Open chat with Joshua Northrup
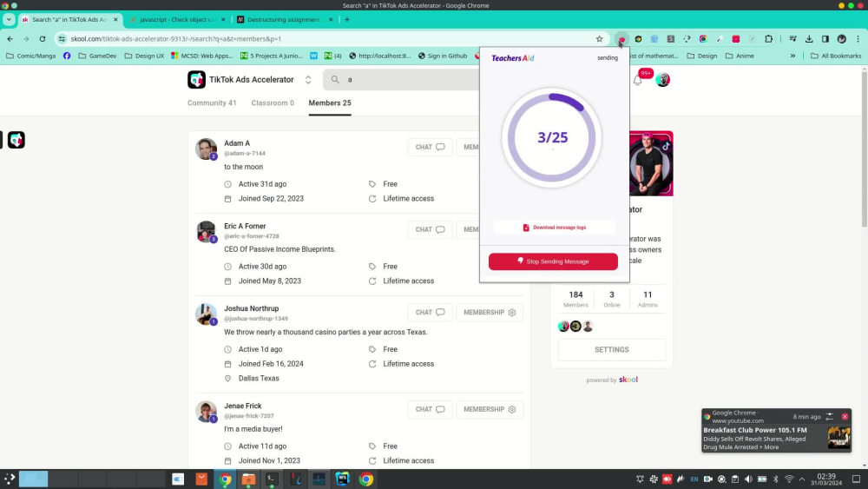The width and height of the screenshot is (868, 489). pyautogui.click(x=431, y=313)
